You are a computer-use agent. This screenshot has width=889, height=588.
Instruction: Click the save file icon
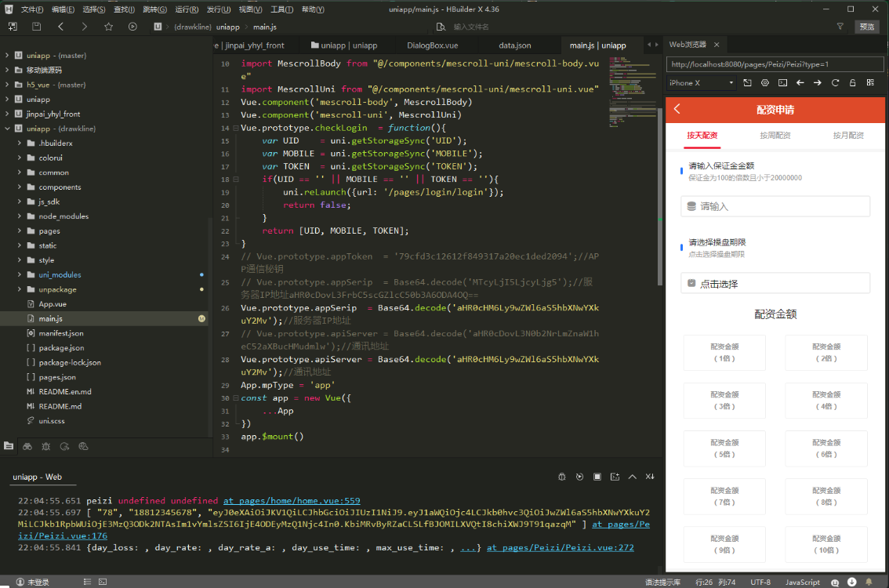click(36, 27)
